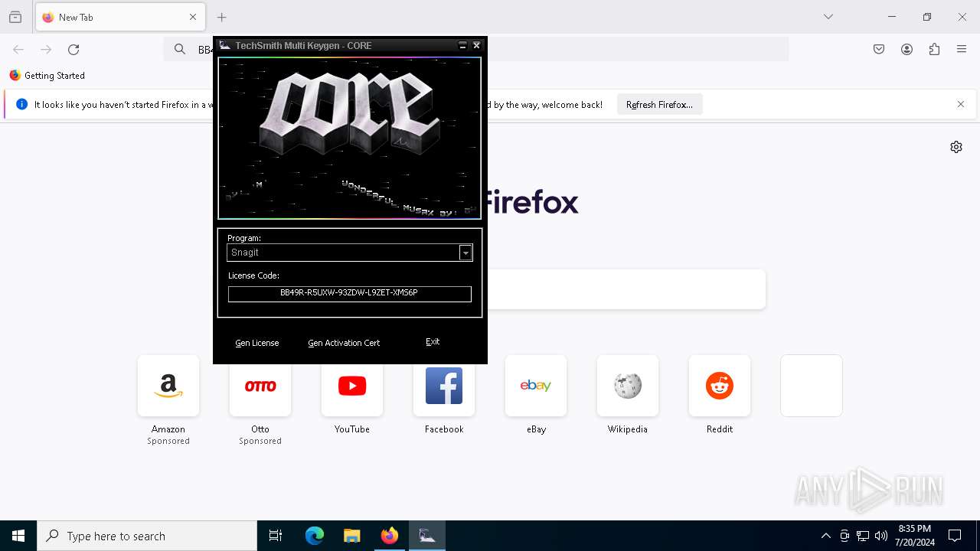Viewport: 980px width, 551px height.
Task: Open File Explorer from the taskbar
Action: pos(352,536)
